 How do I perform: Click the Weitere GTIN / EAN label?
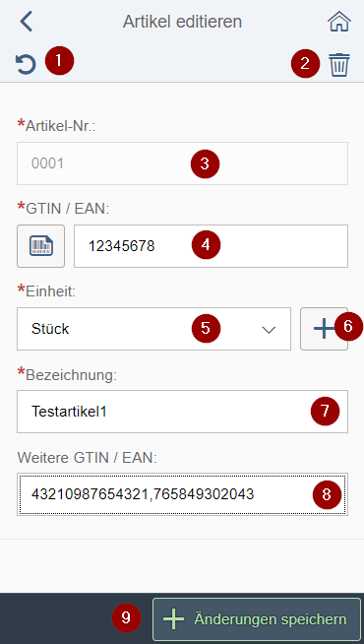click(88, 457)
